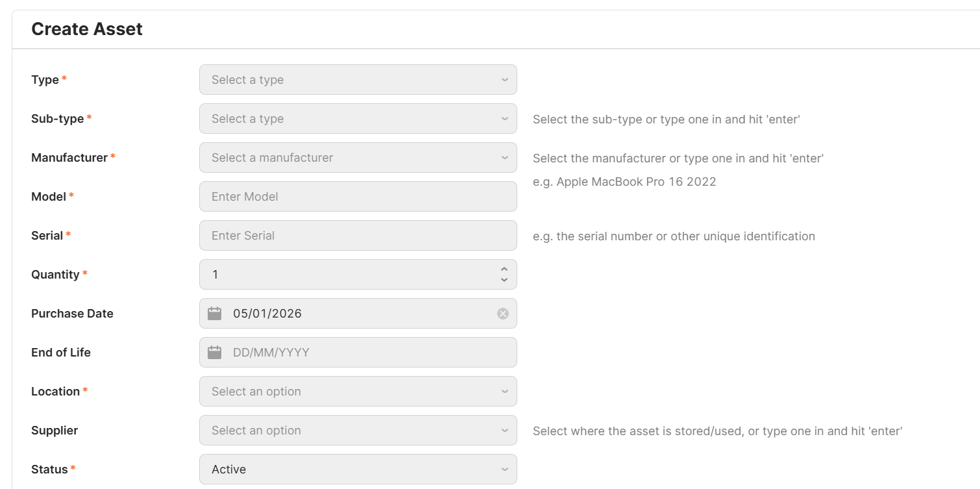Focus the Enter Serial input field
This screenshot has width=980, height=489.
[x=358, y=236]
